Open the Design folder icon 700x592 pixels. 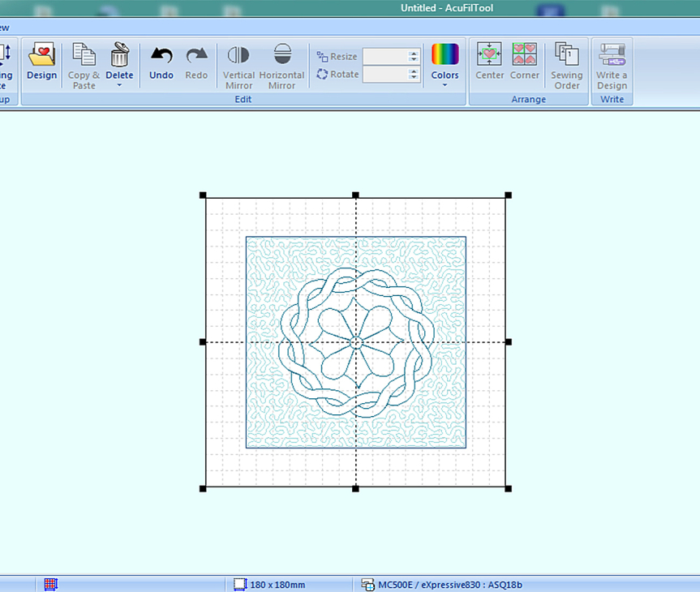point(41,56)
